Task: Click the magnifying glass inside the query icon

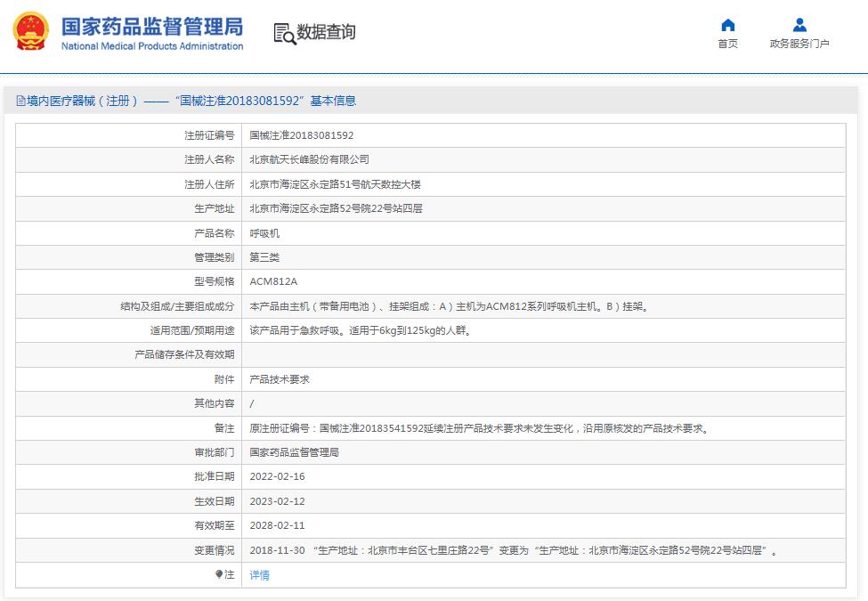Action: [x=289, y=37]
